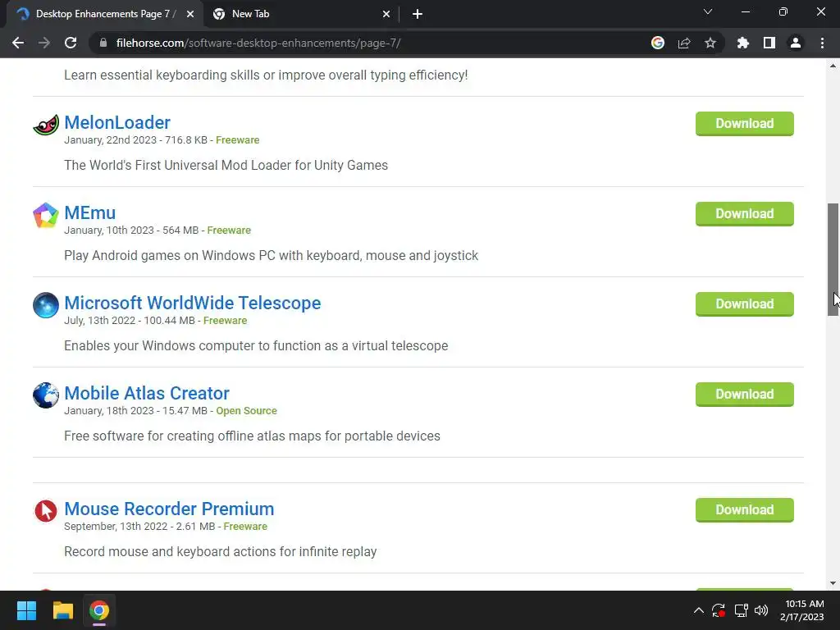Viewport: 840px width, 630px height.
Task: Click the 'January, 10th 2023 - 564 MB' text
Action: tap(132, 231)
